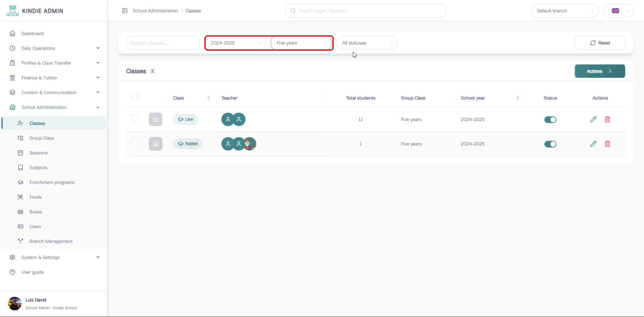Screen dimensions: 644x317
Task: Open the 2024-2025 school year dropdown
Action: pyautogui.click(x=236, y=43)
